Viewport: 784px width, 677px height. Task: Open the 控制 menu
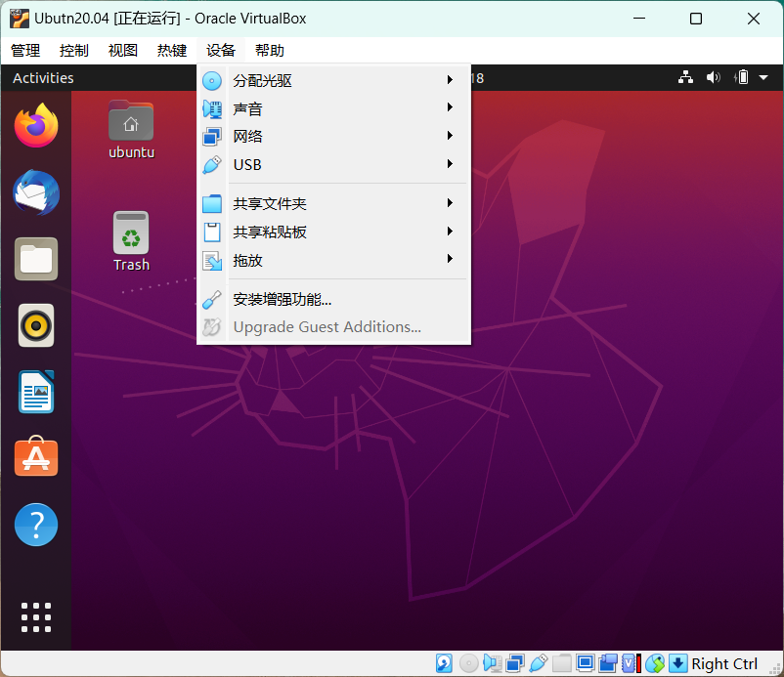pos(74,51)
